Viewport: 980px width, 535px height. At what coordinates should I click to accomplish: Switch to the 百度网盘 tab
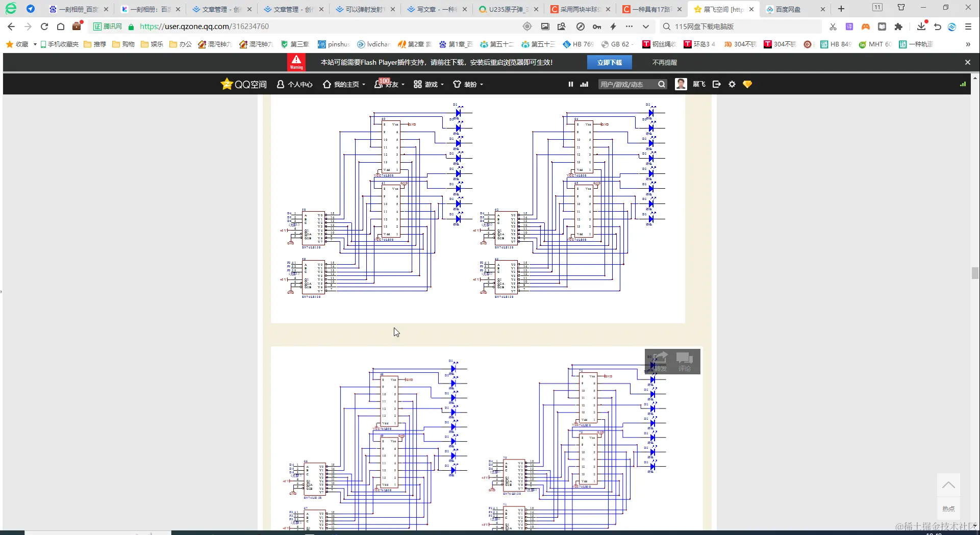click(794, 9)
